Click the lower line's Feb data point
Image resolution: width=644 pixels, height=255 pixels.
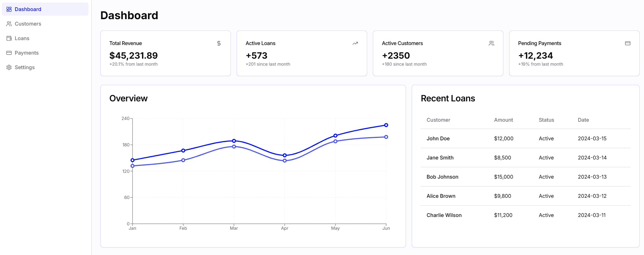[x=183, y=160]
